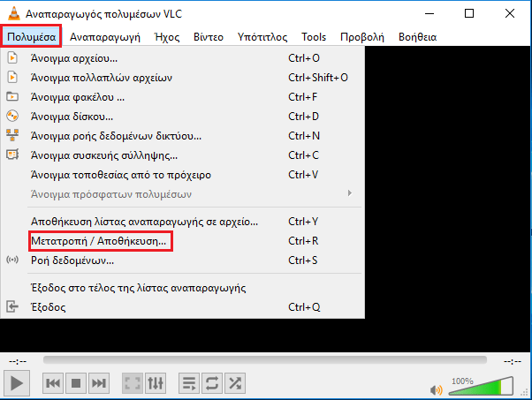
Task: Click the VLC cone icon in title bar
Action: [14, 13]
